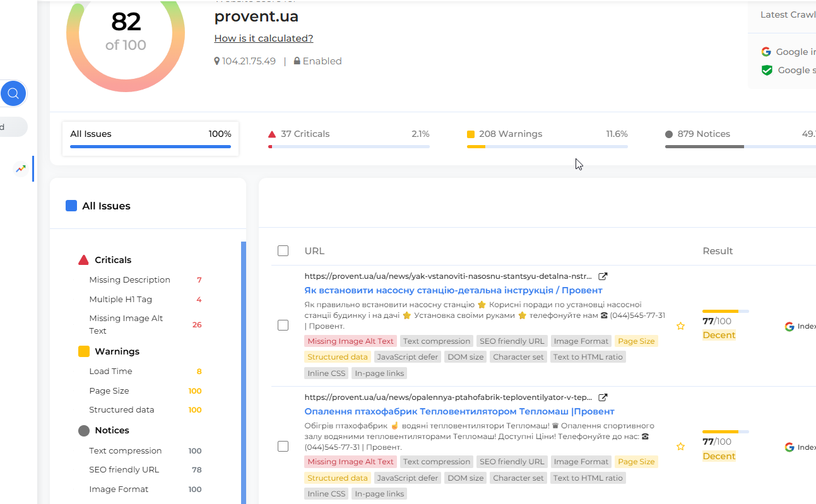Filter by 37 Criticals tab
Image resolution: width=816 pixels, height=504 pixels.
[x=349, y=139]
